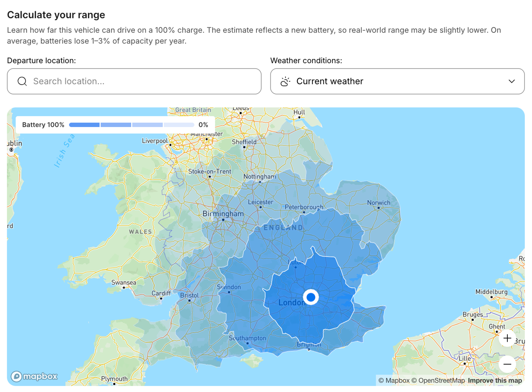Viewport: 532px width, 392px height.
Task: Click the WALES region label
Action: (x=140, y=232)
